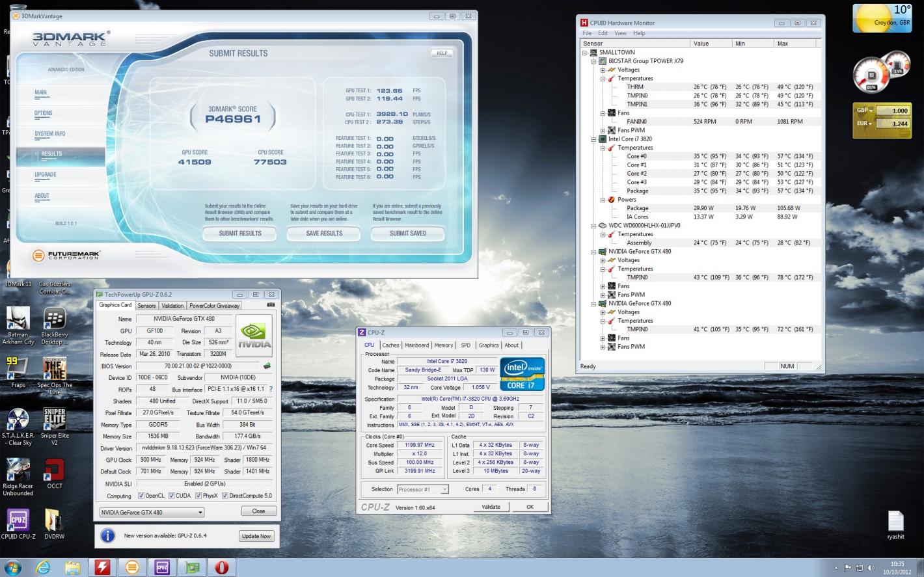This screenshot has width=924, height=577.
Task: Open the File menu in Hardware Monitor
Action: 587,33
